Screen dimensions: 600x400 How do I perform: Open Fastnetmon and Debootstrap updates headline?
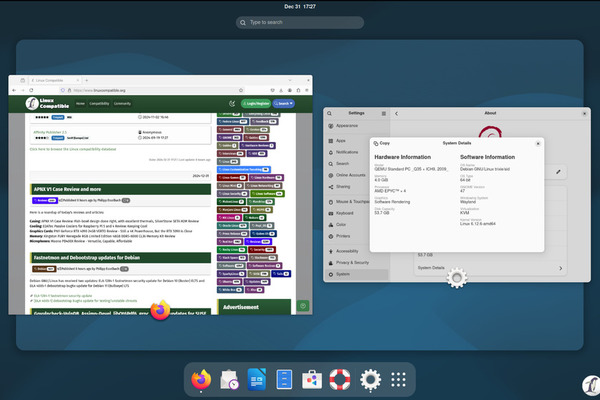coord(86,258)
